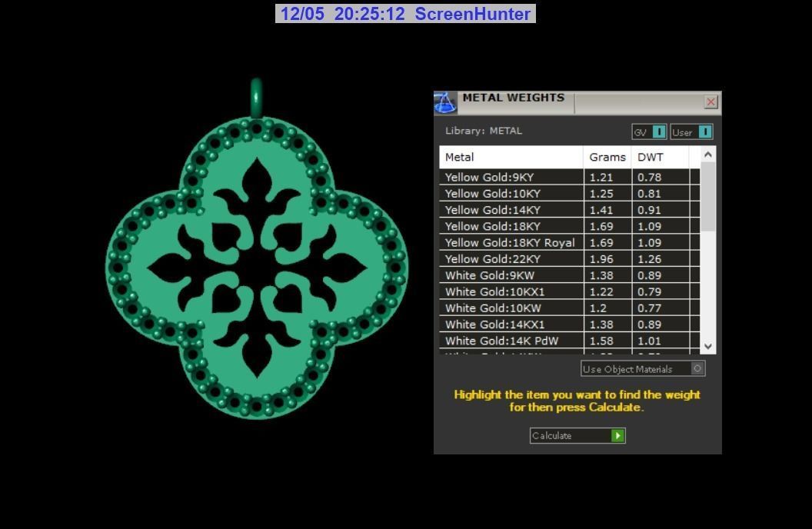Select the Yellow Gold:18KY row
The image size is (812, 529).
click(x=570, y=226)
